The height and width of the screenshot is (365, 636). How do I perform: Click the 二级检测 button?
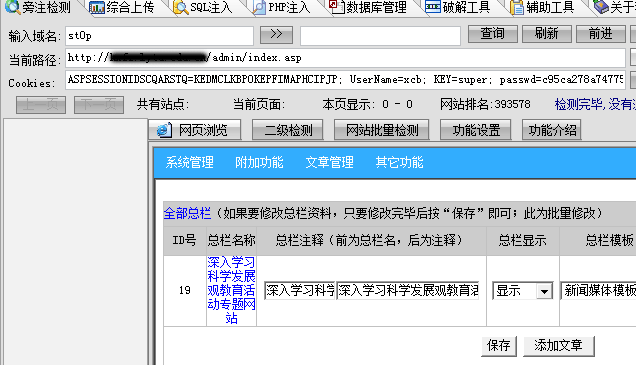(x=288, y=130)
